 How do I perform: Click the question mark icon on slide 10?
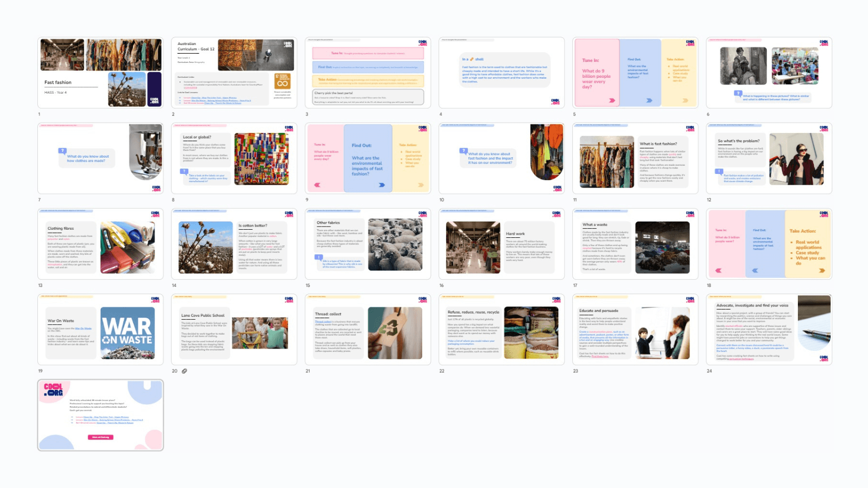click(464, 151)
